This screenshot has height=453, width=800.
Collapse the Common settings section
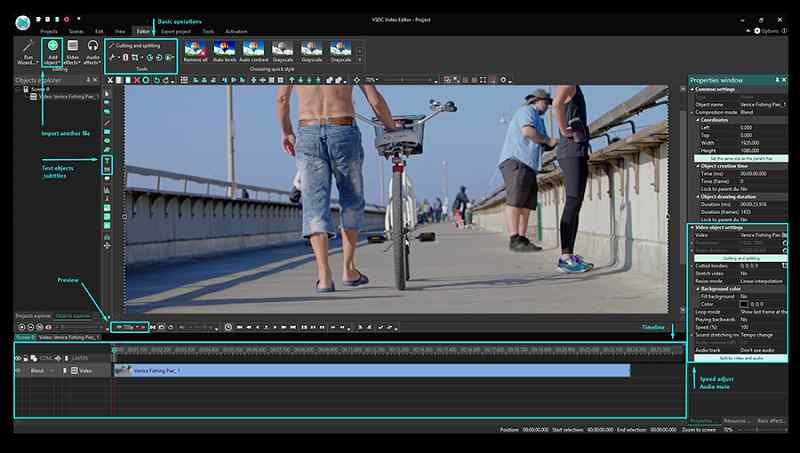(693, 89)
